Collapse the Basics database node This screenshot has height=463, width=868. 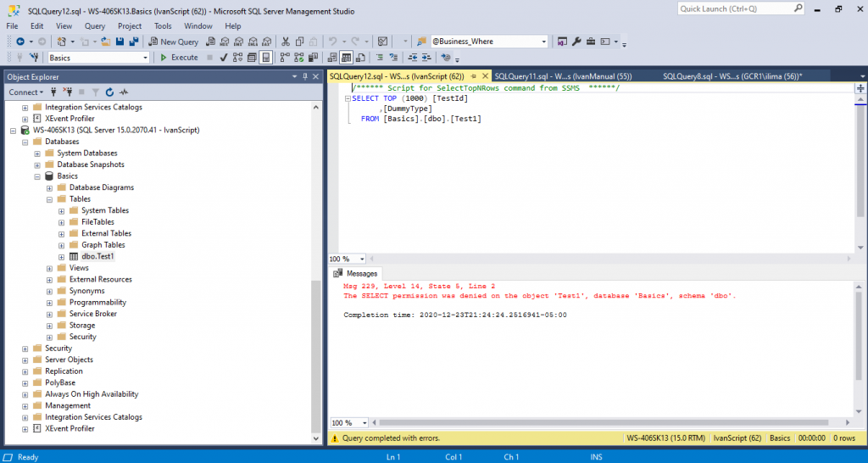(37, 176)
